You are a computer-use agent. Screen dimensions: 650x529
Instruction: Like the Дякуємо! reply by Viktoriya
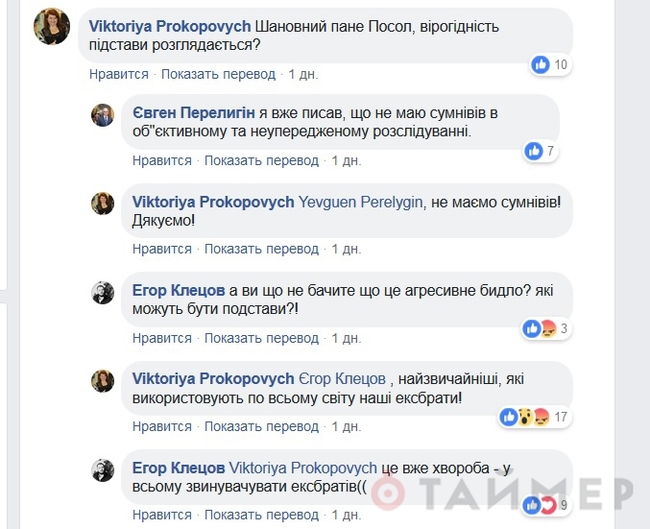[x=162, y=248]
